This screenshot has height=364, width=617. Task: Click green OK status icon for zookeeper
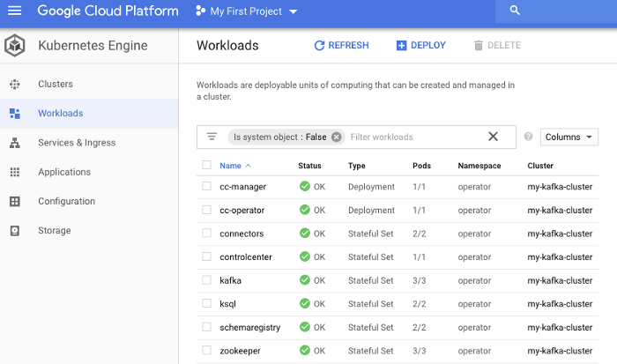click(305, 350)
